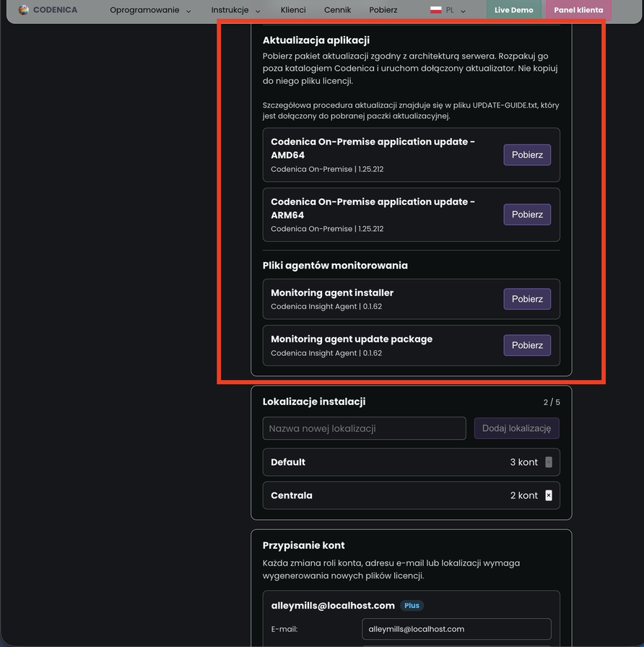Screen dimensions: 644x647
Task: Open the Oprogramowanie dropdown menu
Action: pos(150,10)
